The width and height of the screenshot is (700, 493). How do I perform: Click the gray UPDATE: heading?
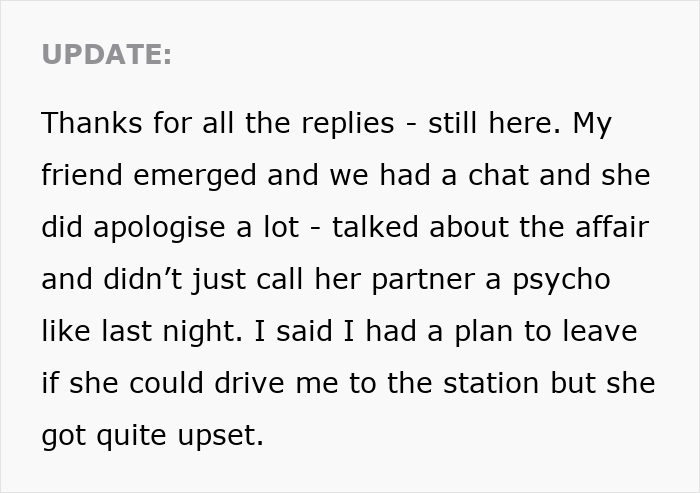point(107,56)
